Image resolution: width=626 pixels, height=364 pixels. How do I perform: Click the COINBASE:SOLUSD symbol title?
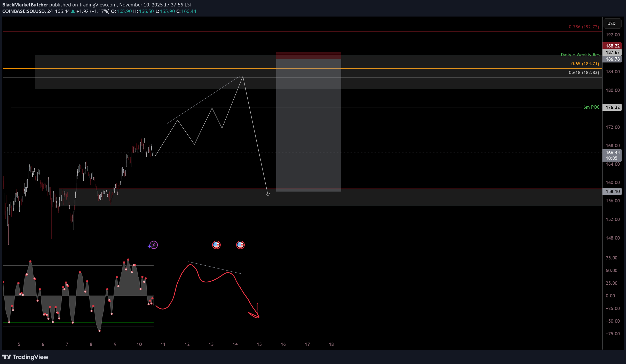24,11
